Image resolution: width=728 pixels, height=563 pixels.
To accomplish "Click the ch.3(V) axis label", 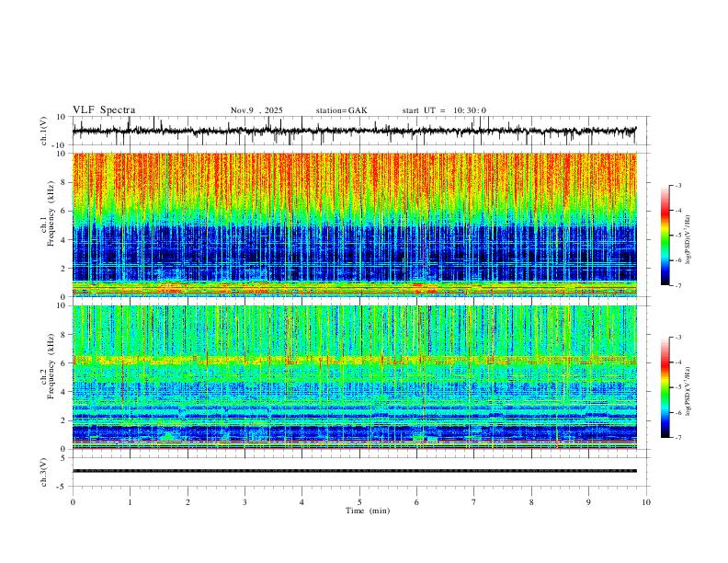I will pos(44,472).
